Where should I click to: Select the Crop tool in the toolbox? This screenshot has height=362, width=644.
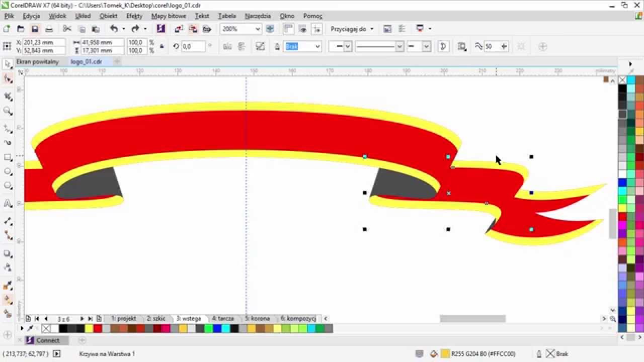[x=8, y=96]
